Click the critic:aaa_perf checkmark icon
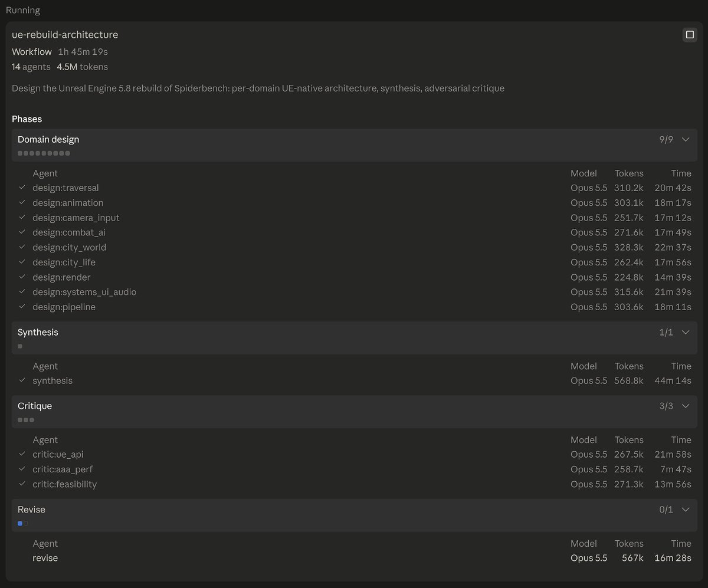Viewport: 708px width, 588px height. (x=22, y=469)
